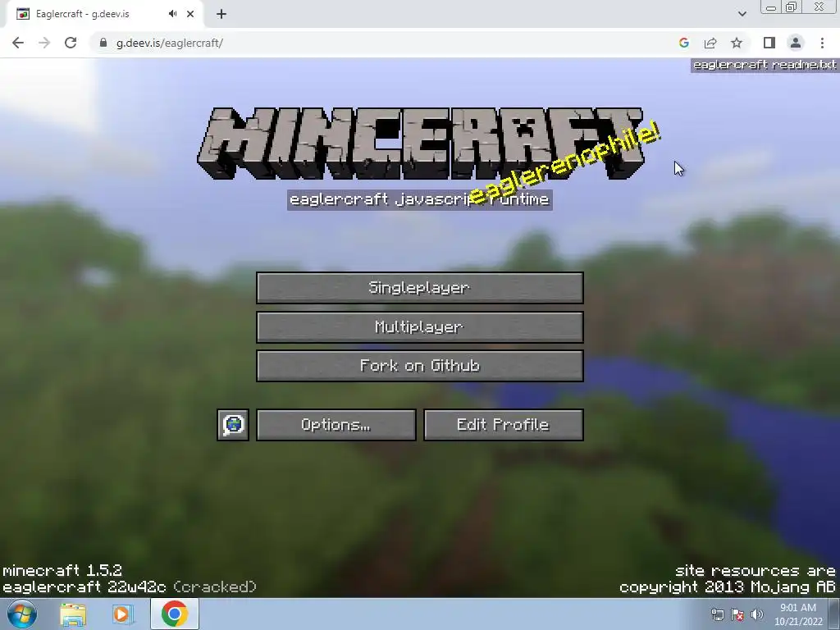Click the eaglercraft javascript runtime label

click(x=419, y=200)
